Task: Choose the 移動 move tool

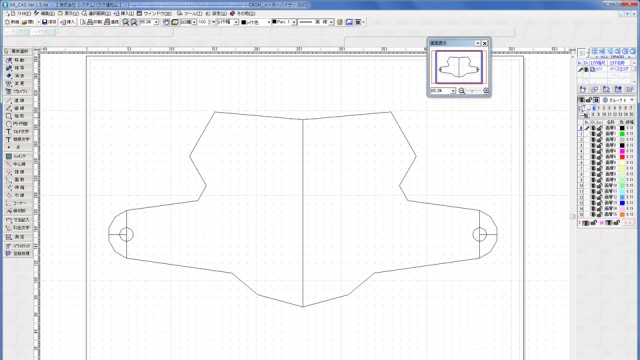Action: coord(18,60)
